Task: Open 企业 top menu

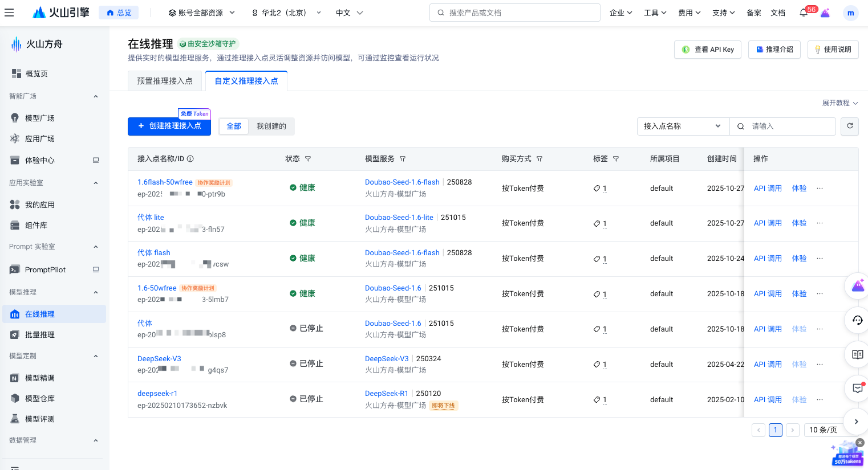Action: (620, 13)
